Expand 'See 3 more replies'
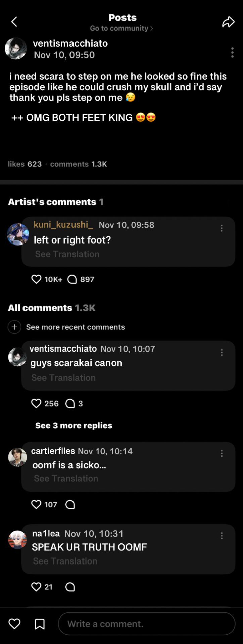This screenshot has height=644, width=243. pos(74,425)
